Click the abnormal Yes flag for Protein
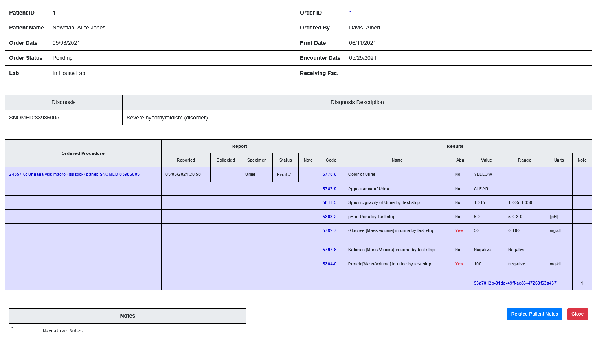Image resolution: width=597 pixels, height=364 pixels. point(459,264)
